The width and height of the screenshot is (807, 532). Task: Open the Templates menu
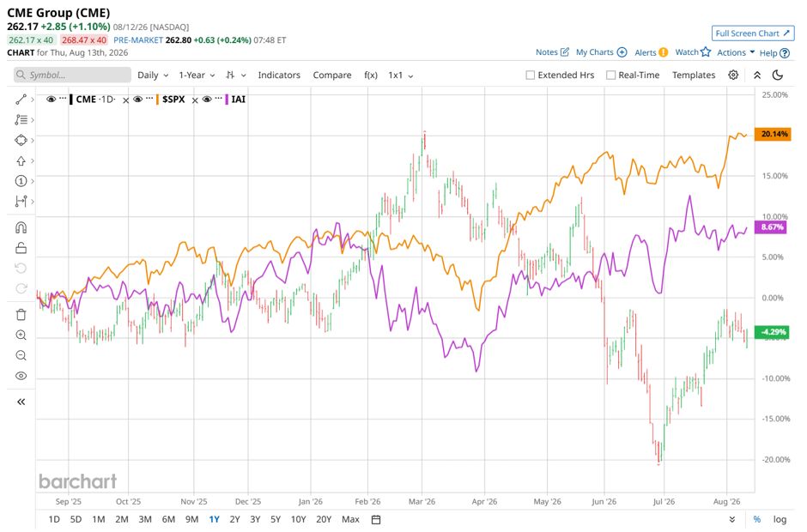(694, 76)
